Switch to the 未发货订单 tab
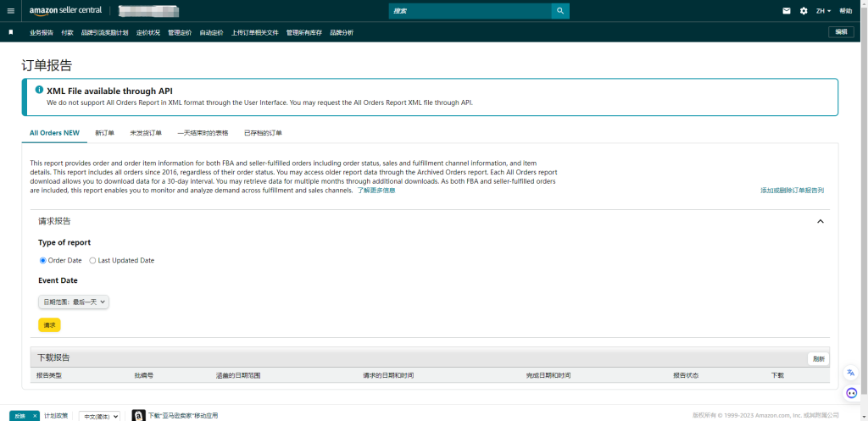 [146, 133]
